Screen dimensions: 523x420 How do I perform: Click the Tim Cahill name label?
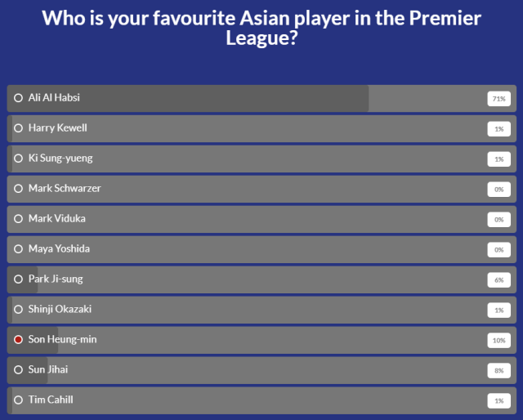(51, 400)
